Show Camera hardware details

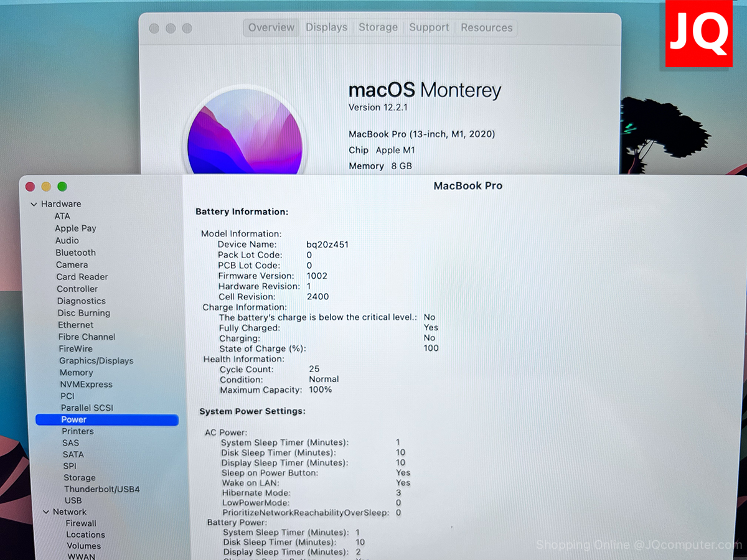72,264
